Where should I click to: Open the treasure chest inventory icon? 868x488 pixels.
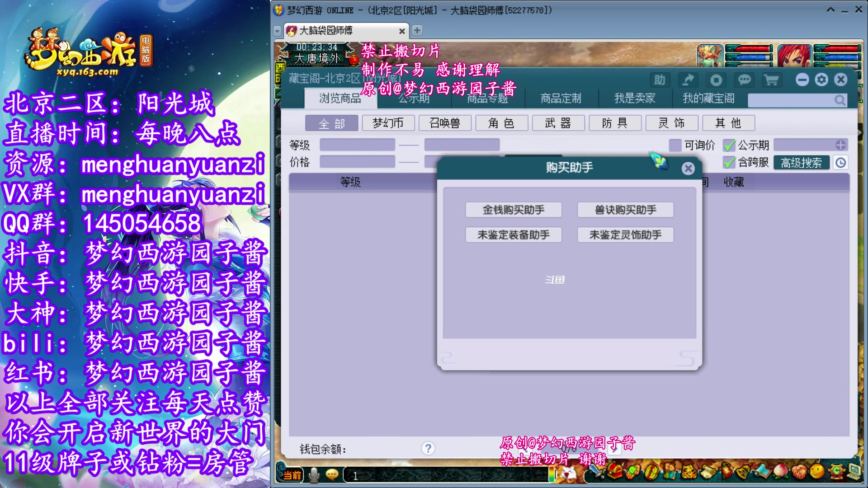click(614, 472)
